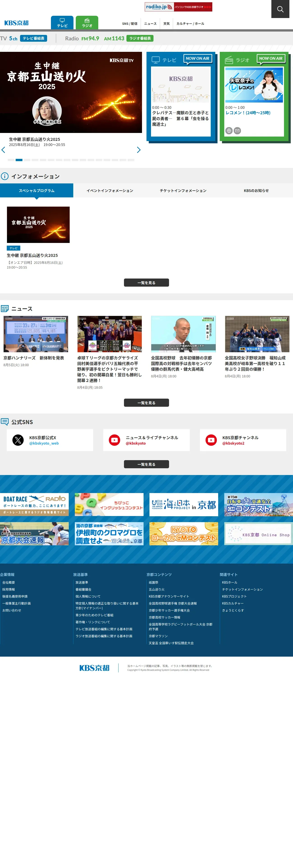
Task: Open きょうとくらす footer link
Action: tap(233, 610)
